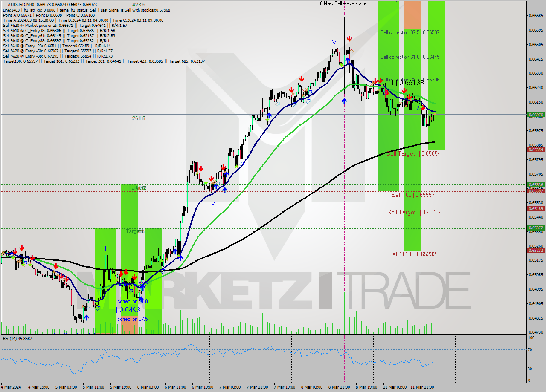Click the red 0.65232 price axis tag
This screenshot has width=546, height=392.
point(536,251)
